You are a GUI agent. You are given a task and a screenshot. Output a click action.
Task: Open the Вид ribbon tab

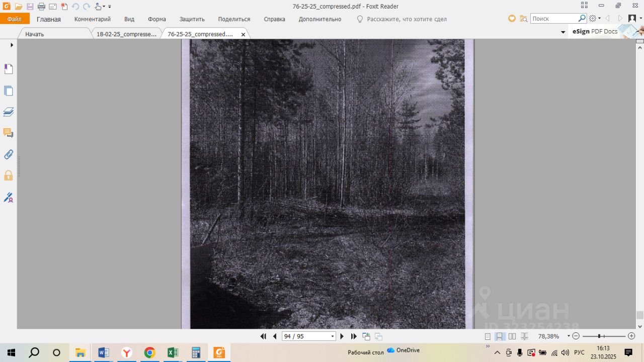(129, 19)
